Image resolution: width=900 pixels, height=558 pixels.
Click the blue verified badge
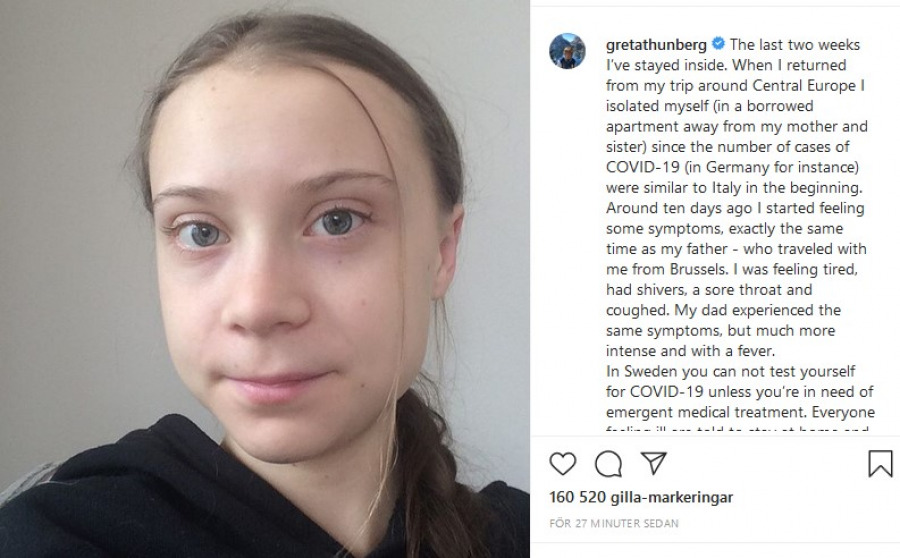click(x=718, y=44)
